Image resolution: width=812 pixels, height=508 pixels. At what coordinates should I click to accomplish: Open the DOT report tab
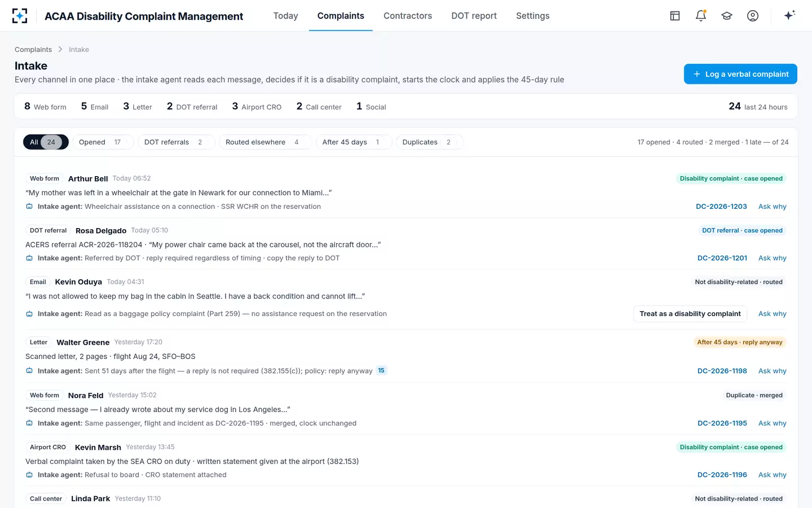[474, 16]
